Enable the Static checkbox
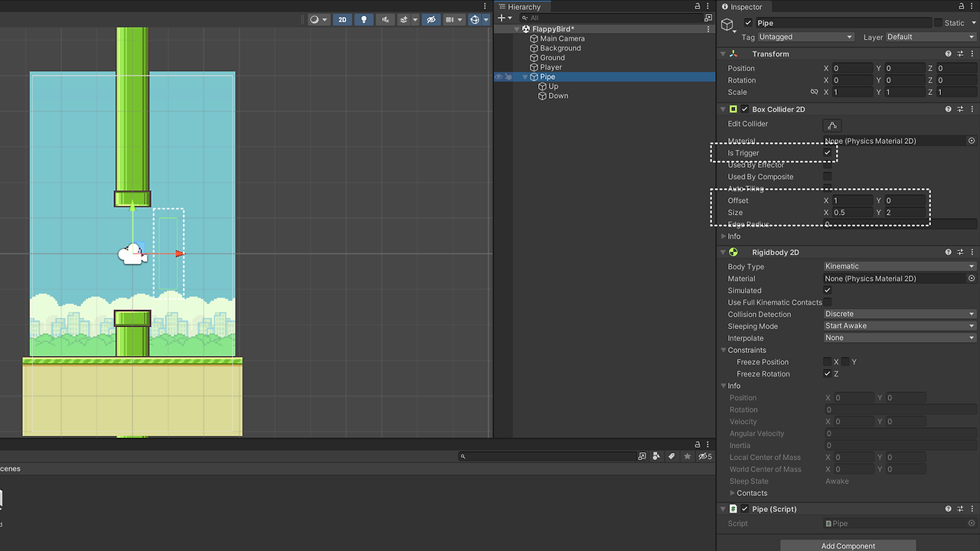The height and width of the screenshot is (551, 980). (x=938, y=23)
